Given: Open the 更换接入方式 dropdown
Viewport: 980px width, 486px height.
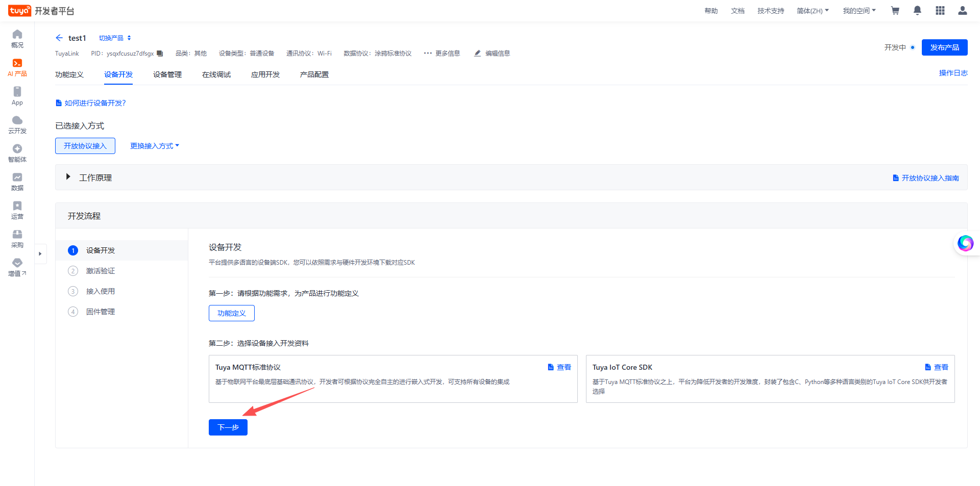Looking at the screenshot, I should (x=155, y=146).
